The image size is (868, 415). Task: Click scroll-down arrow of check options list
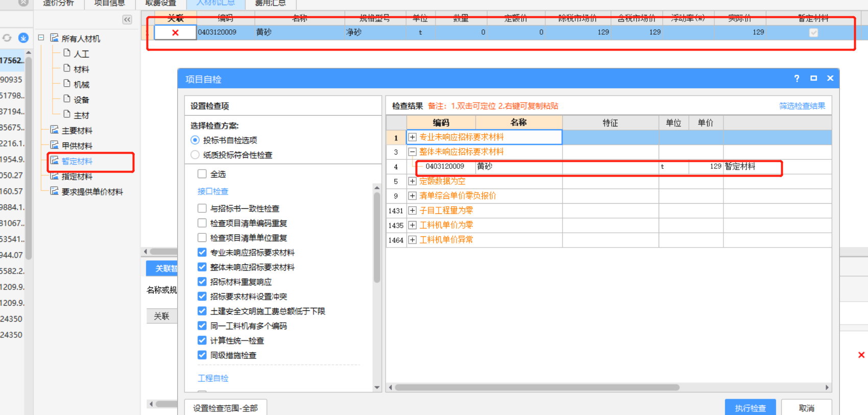coord(377,387)
